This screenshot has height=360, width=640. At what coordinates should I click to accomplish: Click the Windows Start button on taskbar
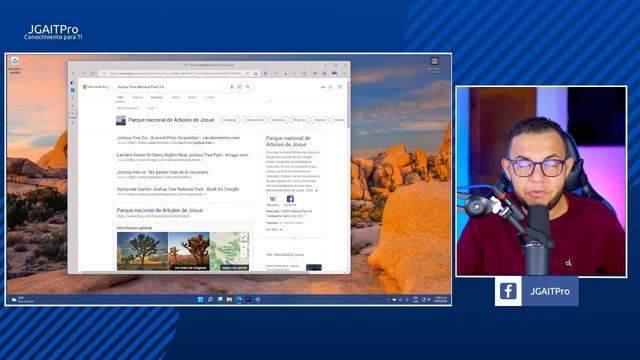pyautogui.click(x=200, y=300)
